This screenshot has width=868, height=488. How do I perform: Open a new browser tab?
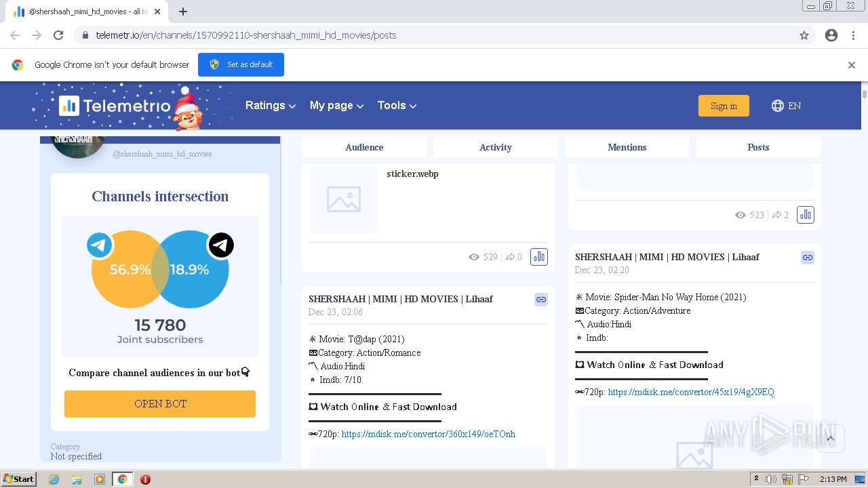(x=183, y=12)
